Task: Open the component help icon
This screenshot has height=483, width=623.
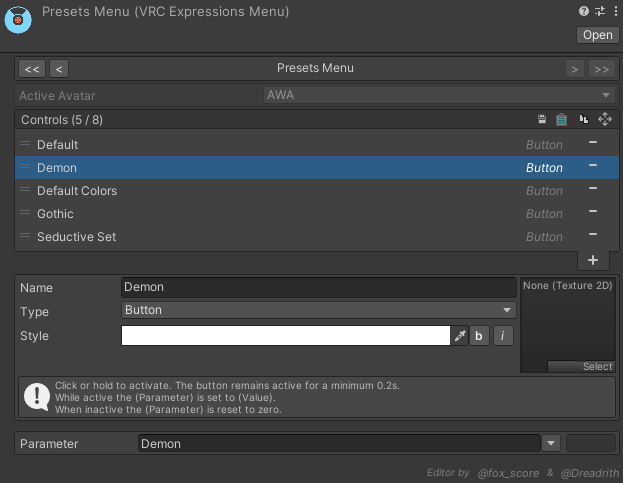Action: point(584,11)
